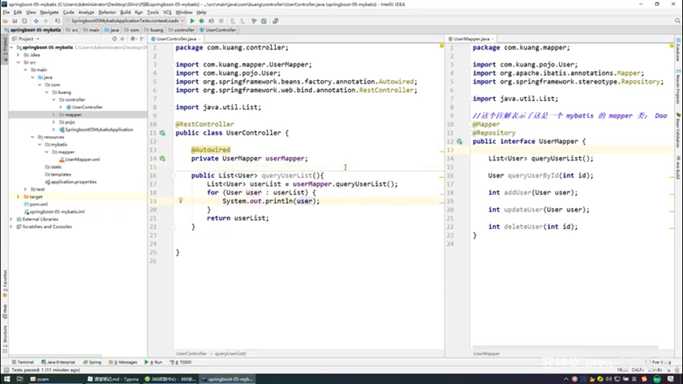Open the Typora taskbar item
Screen dimensions: 683x384
pos(113,379)
